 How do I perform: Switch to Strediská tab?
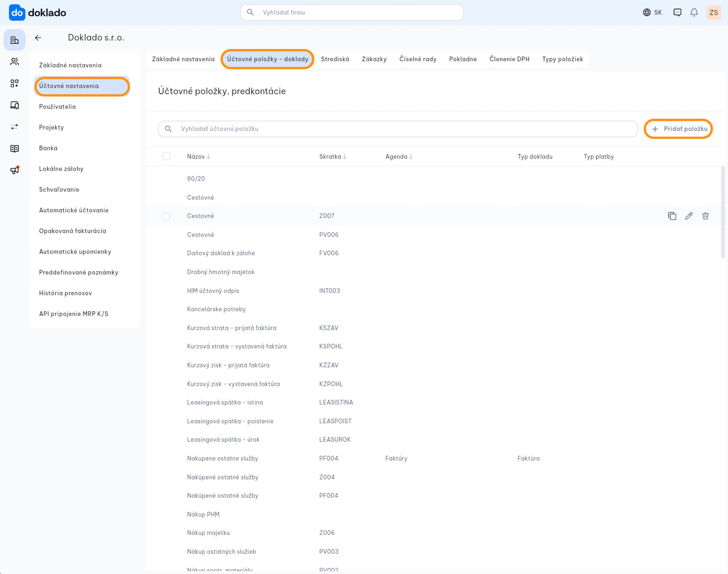[335, 59]
